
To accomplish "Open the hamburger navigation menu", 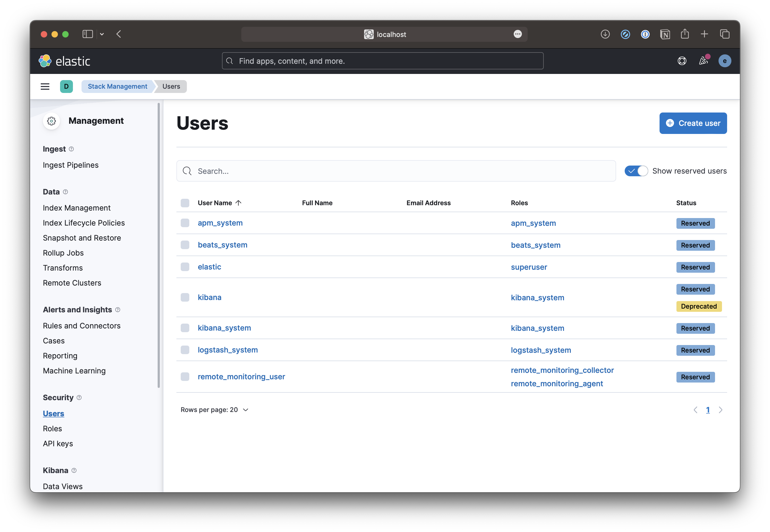I will pos(45,87).
